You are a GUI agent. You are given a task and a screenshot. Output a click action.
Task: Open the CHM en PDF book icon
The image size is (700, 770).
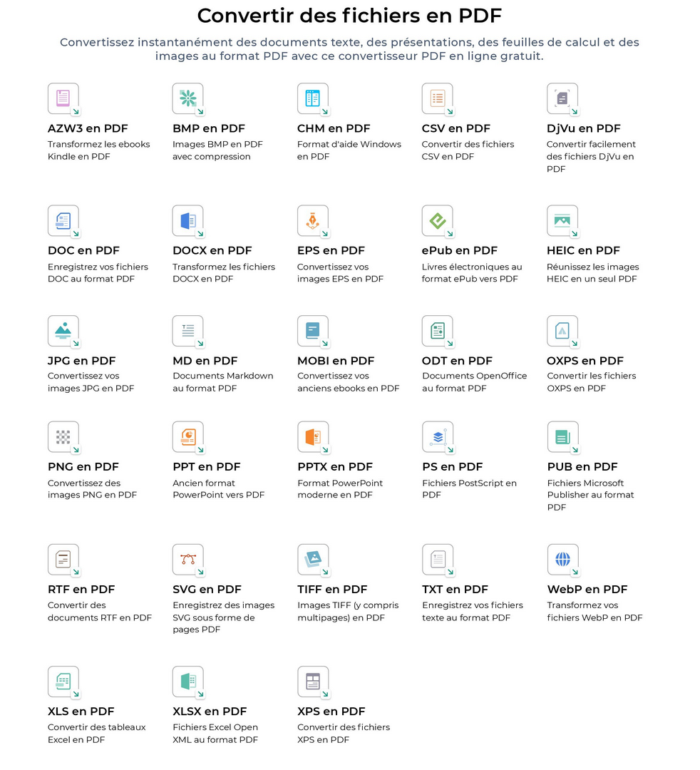[x=313, y=98]
